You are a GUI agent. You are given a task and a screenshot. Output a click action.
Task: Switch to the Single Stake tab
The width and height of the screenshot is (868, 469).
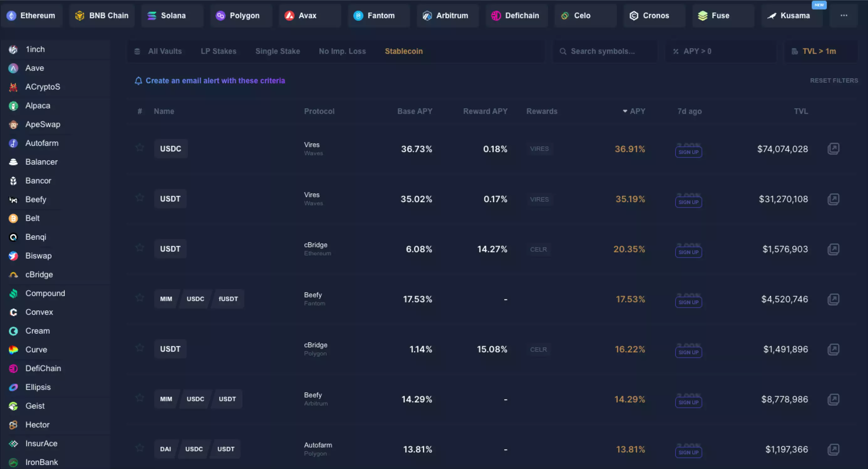[277, 51]
